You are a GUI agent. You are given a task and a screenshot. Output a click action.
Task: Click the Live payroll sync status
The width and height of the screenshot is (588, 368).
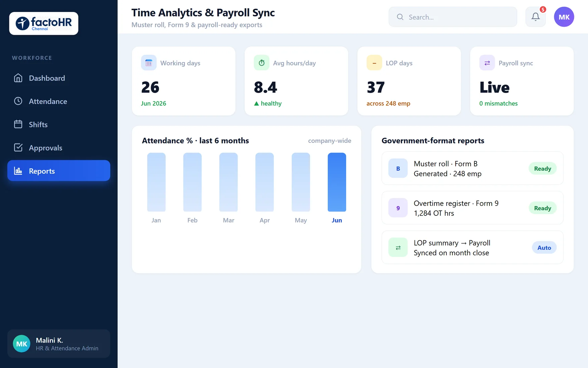[494, 87]
